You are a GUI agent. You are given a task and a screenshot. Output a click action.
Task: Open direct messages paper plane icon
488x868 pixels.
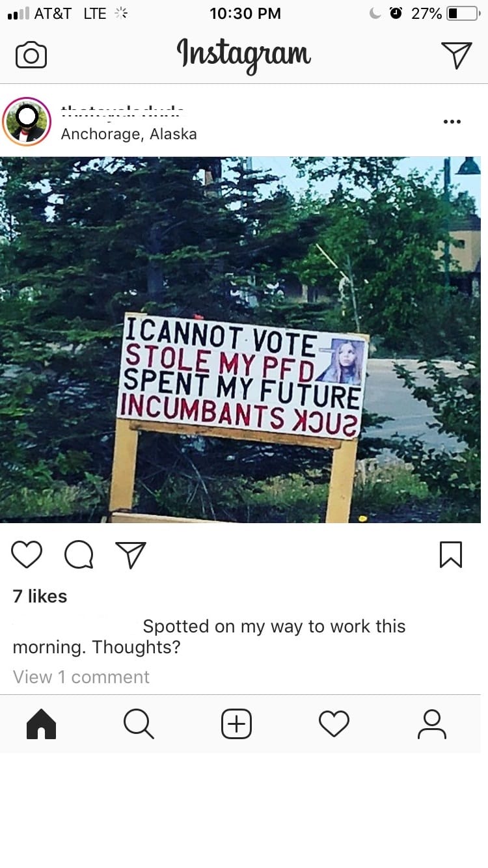click(456, 55)
